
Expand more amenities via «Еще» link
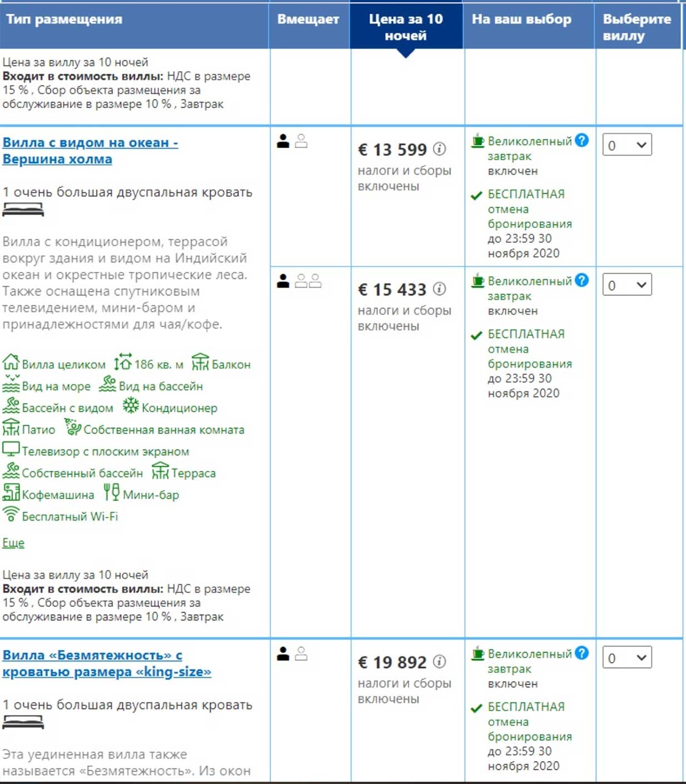coord(13,543)
